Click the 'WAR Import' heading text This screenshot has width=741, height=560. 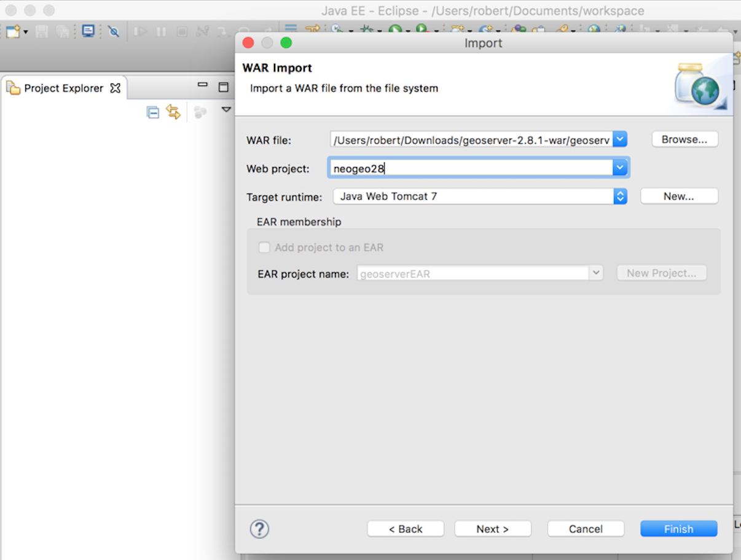pos(277,68)
